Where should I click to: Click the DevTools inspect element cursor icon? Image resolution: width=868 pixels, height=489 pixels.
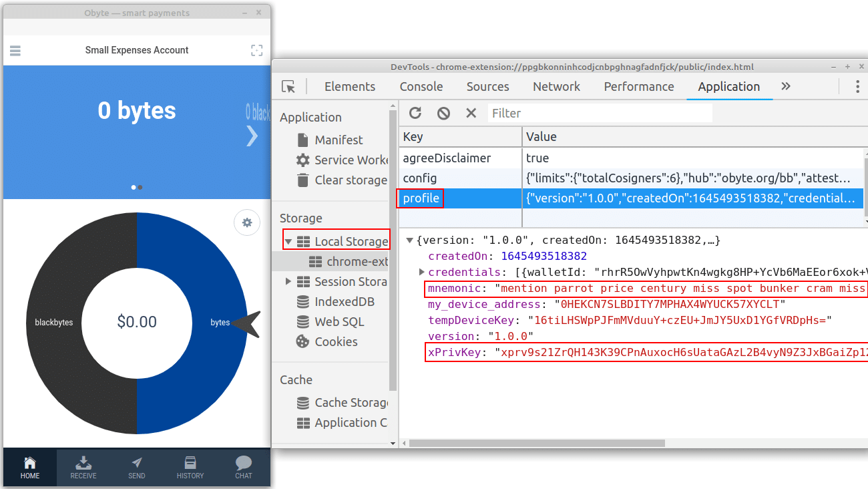(288, 87)
